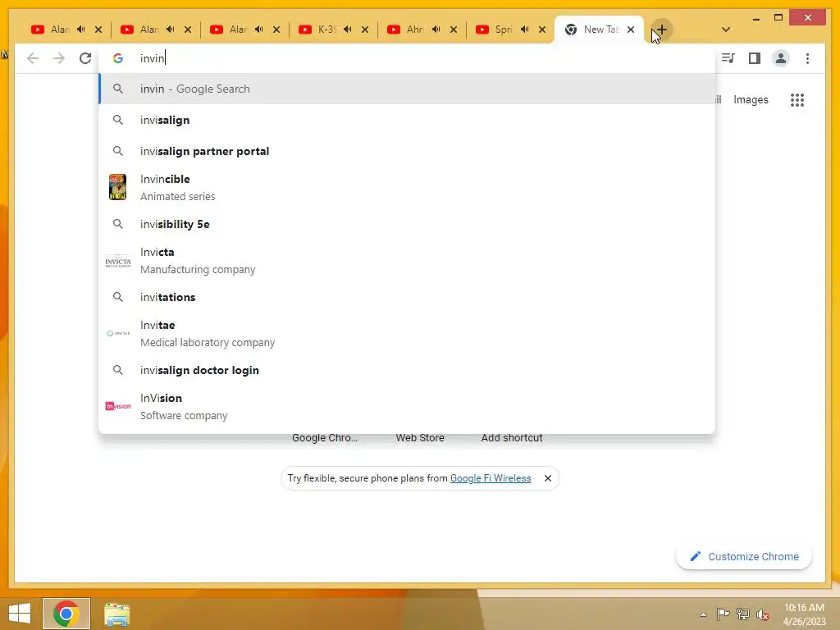Select Invicta Manufacturing company suggestion
Image resolution: width=840 pixels, height=630 pixels.
407,260
